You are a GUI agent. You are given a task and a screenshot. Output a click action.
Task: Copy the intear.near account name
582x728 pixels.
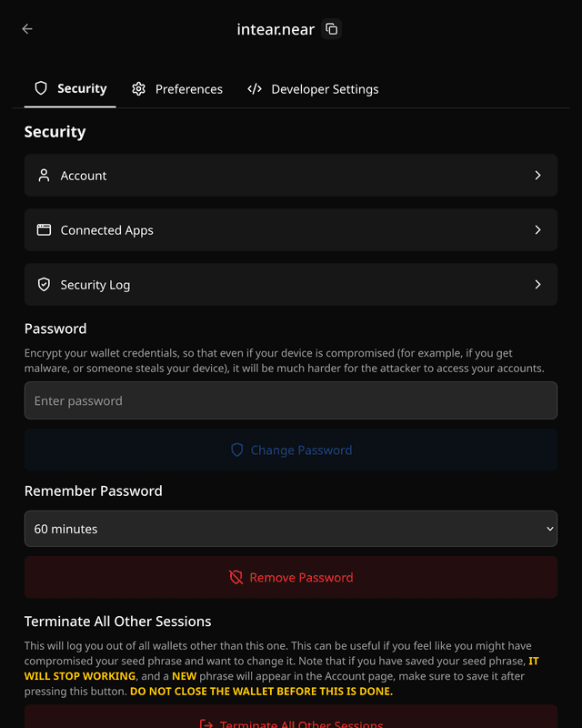331,29
